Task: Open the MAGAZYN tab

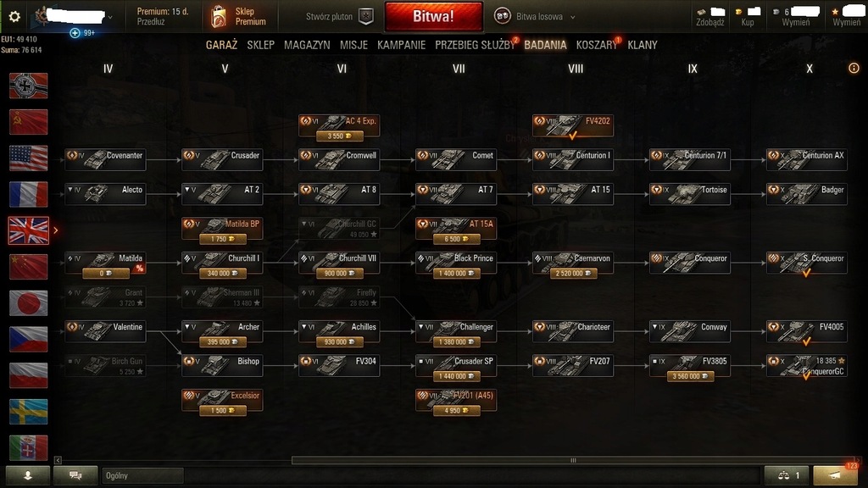Action: point(307,45)
